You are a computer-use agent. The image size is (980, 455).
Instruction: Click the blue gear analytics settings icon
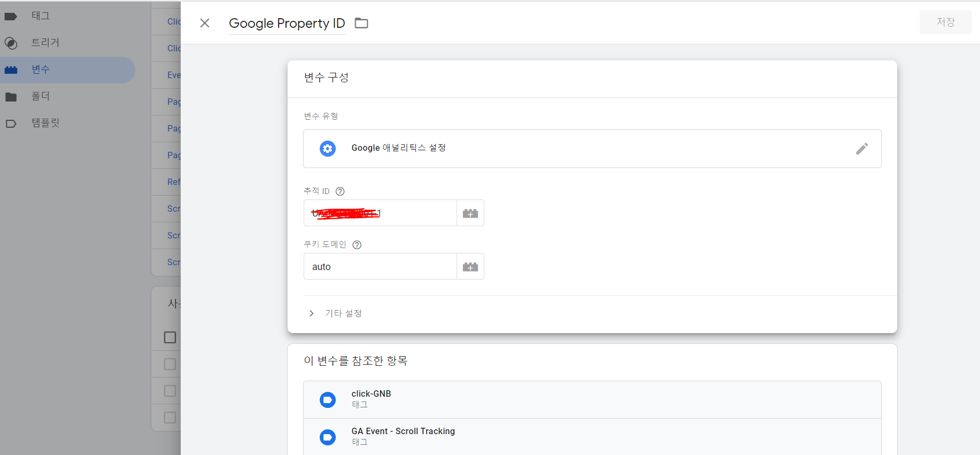(328, 148)
